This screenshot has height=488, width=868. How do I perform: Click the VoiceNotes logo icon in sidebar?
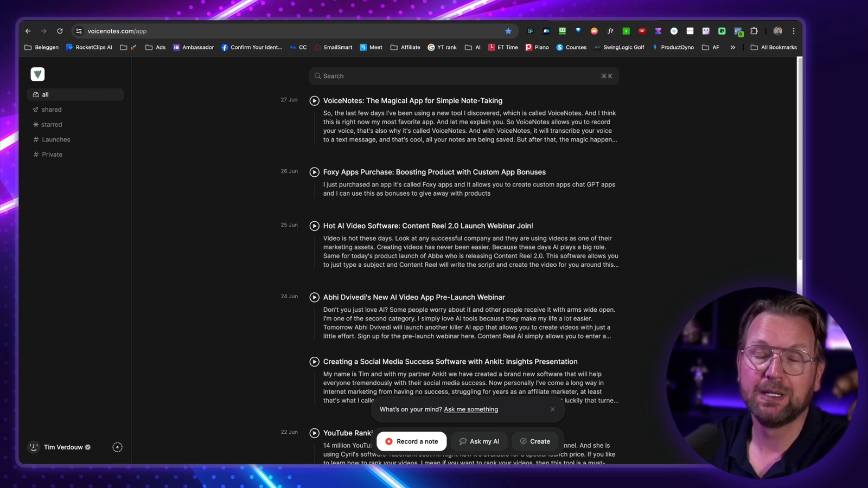click(37, 74)
